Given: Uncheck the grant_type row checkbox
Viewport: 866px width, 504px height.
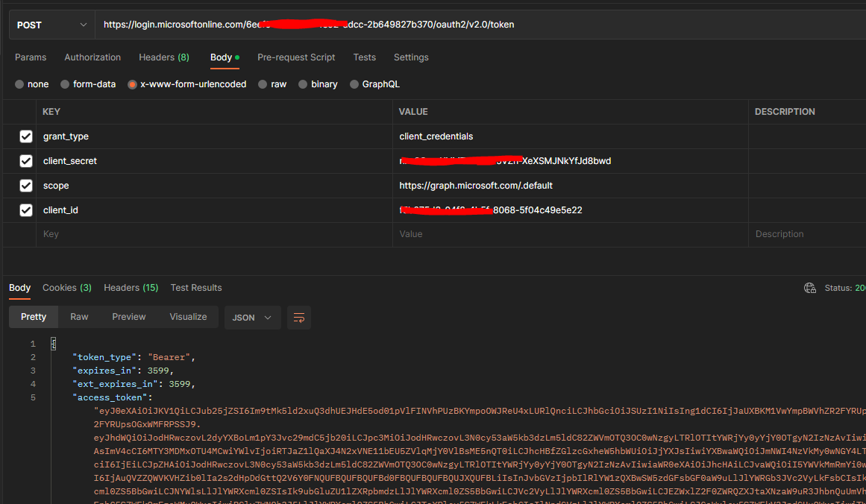Looking at the screenshot, I should coord(26,136).
